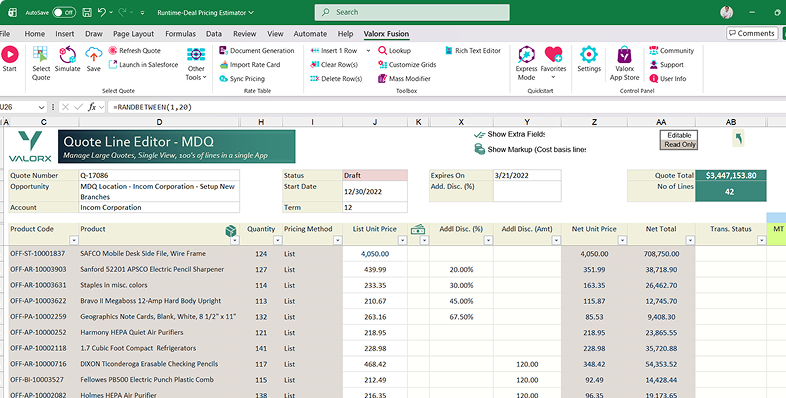Image resolution: width=786 pixels, height=398 pixels.
Task: Run the Simulate tool
Action: pos(67,59)
